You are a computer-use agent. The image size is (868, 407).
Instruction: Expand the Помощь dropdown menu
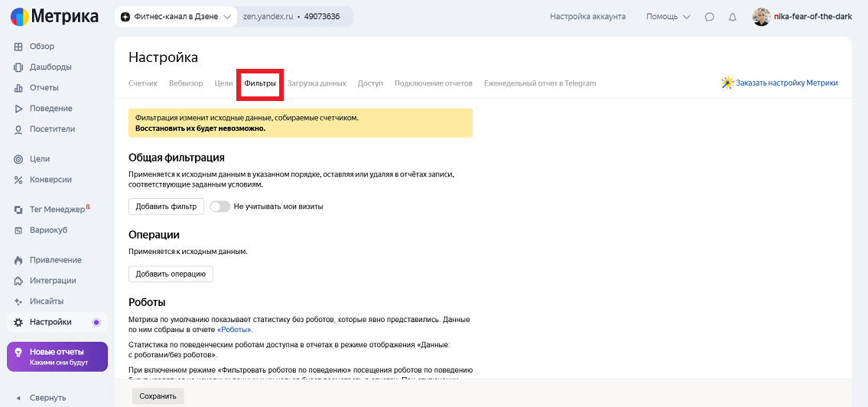click(x=668, y=17)
